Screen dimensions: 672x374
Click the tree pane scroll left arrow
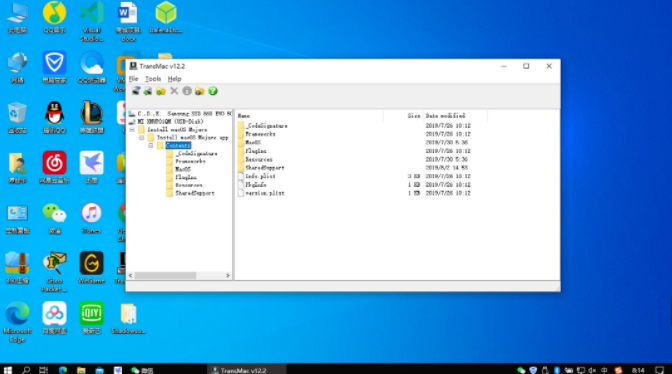tap(131, 275)
